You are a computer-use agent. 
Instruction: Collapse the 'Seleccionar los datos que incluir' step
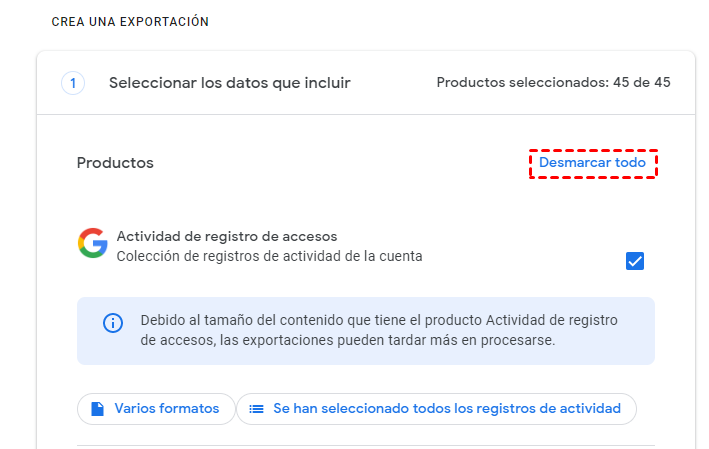[230, 83]
